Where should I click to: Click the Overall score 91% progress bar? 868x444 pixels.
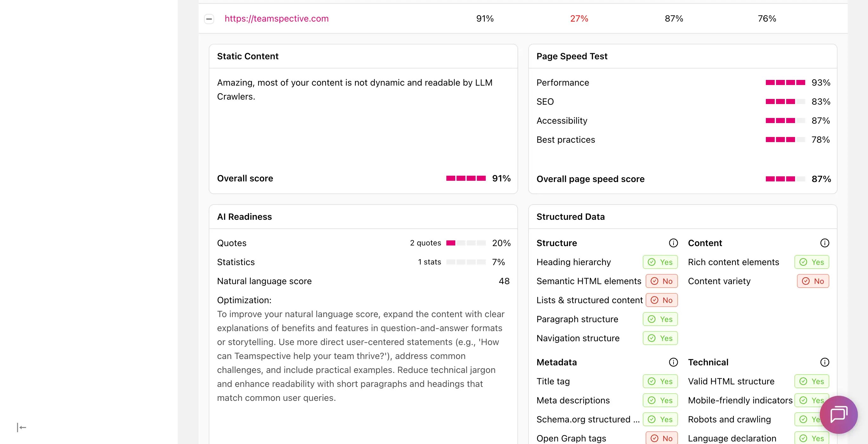[x=466, y=178]
